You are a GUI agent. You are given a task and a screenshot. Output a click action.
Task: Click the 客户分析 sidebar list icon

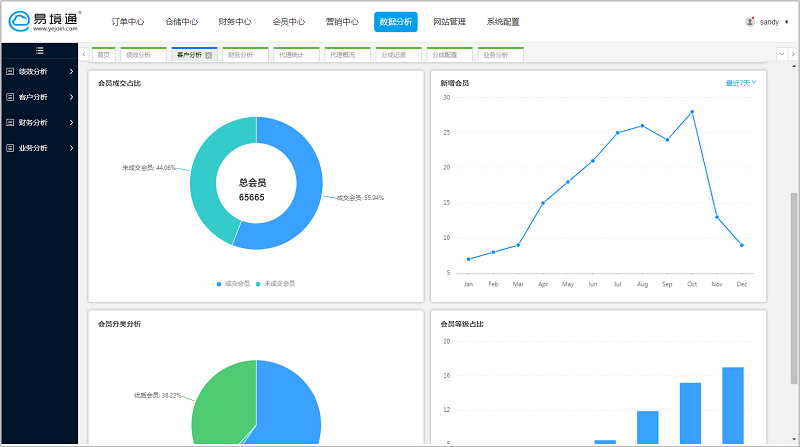pyautogui.click(x=10, y=97)
